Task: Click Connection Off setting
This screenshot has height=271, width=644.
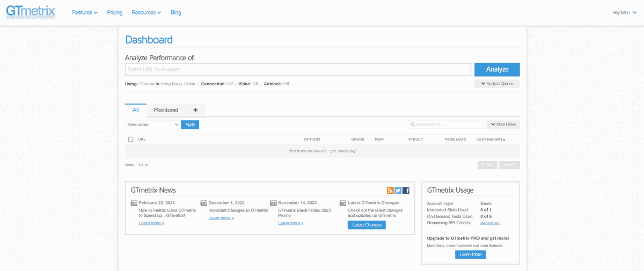Action: pos(230,84)
